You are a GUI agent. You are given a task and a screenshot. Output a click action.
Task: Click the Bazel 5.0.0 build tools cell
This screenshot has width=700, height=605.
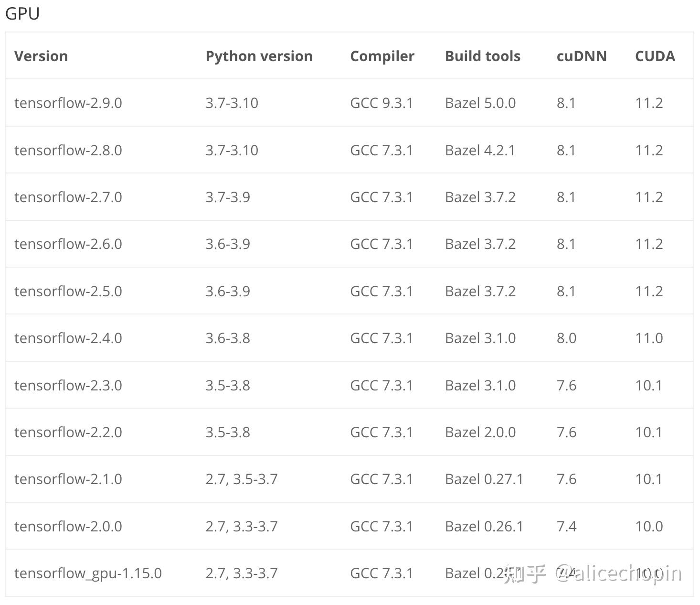(x=480, y=103)
